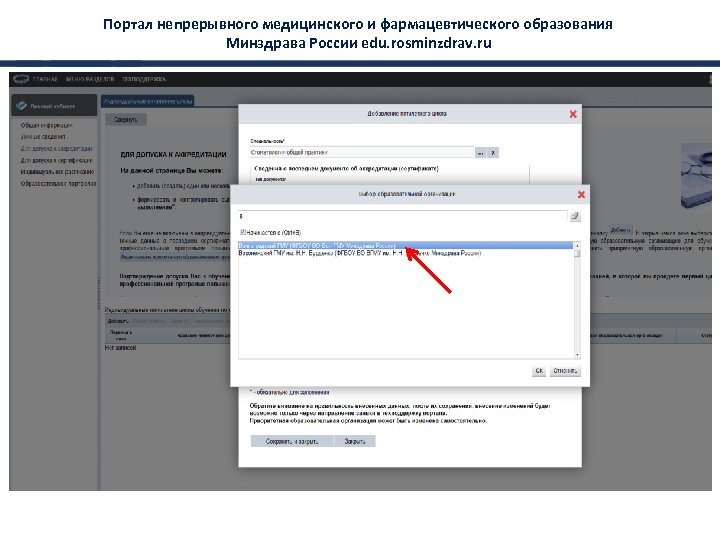Click the Личный кабинет sidebar icon

[x=21, y=106]
